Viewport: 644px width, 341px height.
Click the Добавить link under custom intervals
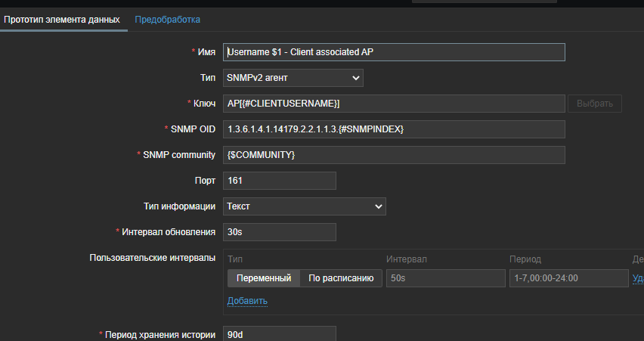tap(247, 301)
